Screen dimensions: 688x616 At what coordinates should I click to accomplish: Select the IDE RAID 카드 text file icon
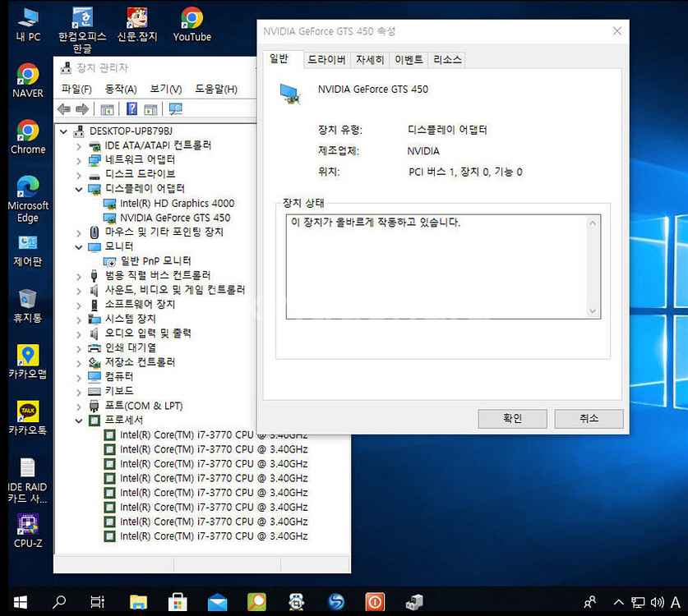(27, 480)
